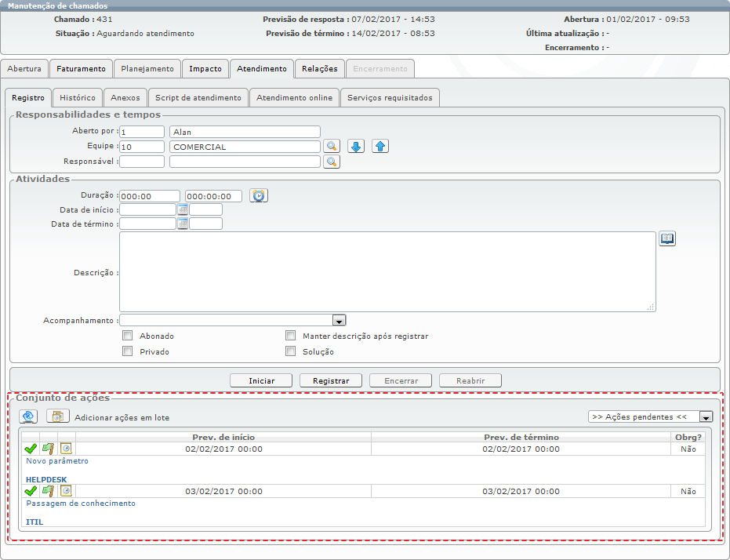Click green flag icon on Passagem de conhecimento row
This screenshot has height=560, width=730.
tap(48, 491)
